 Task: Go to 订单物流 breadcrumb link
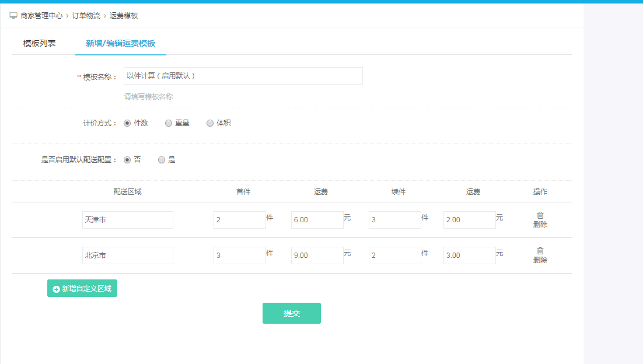86,16
